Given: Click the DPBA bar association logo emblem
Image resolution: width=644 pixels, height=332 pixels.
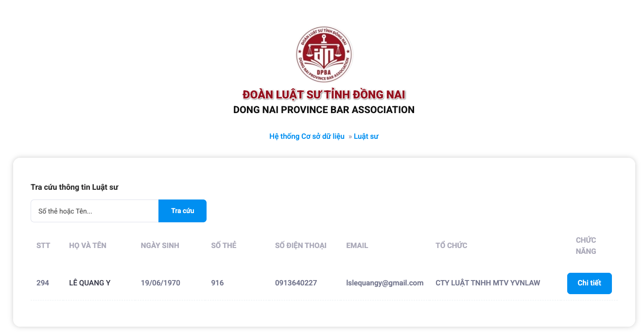Looking at the screenshot, I should point(323,54).
